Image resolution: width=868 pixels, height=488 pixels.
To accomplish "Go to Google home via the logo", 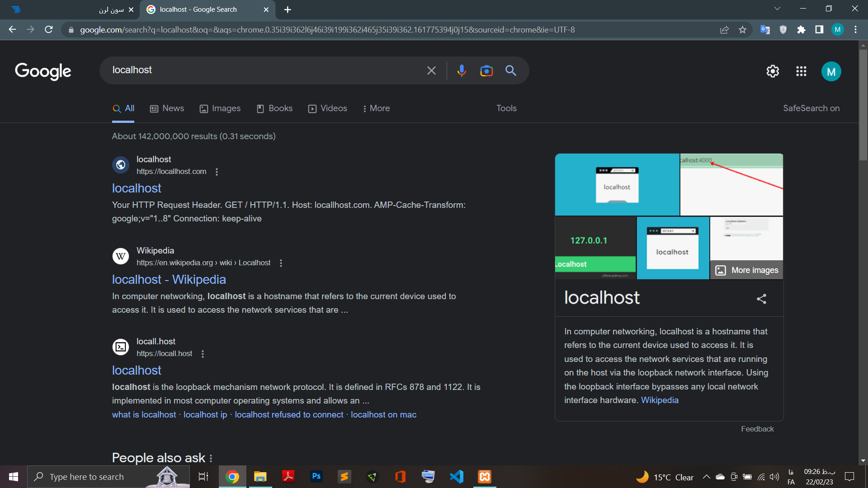I will click(x=43, y=71).
